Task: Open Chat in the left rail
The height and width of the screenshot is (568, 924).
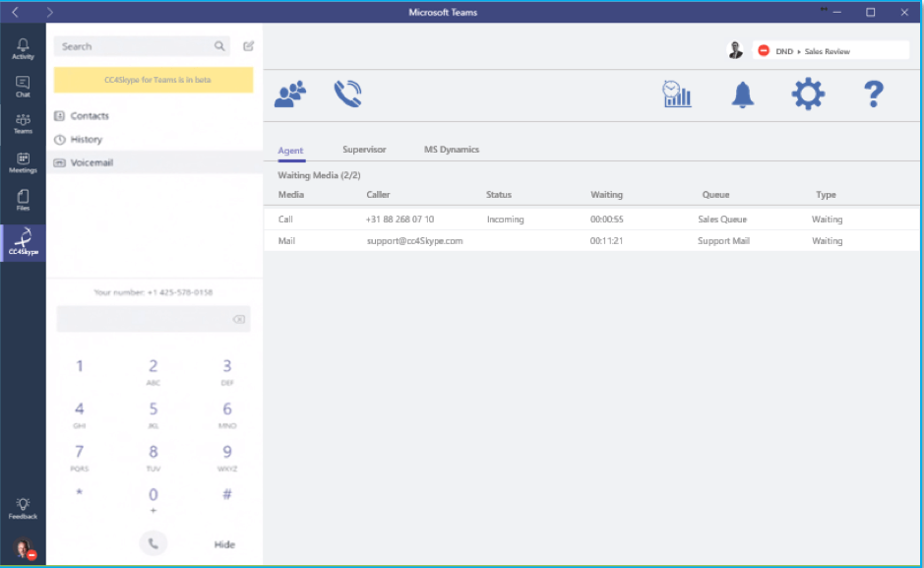Action: (23, 87)
